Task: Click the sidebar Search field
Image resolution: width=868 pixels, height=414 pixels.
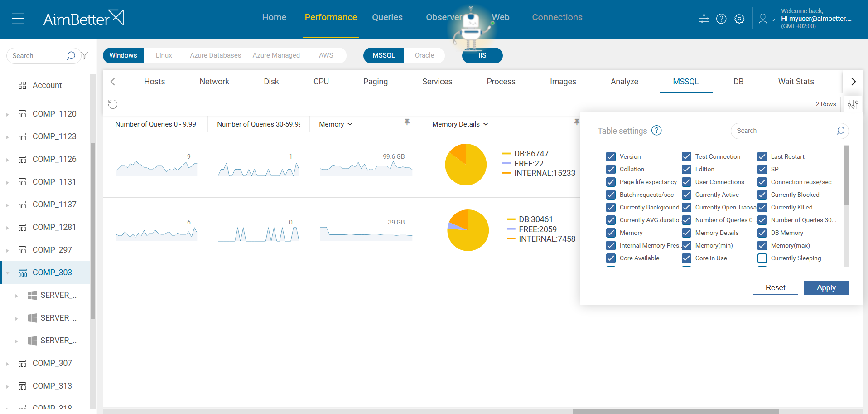Action: (x=43, y=56)
